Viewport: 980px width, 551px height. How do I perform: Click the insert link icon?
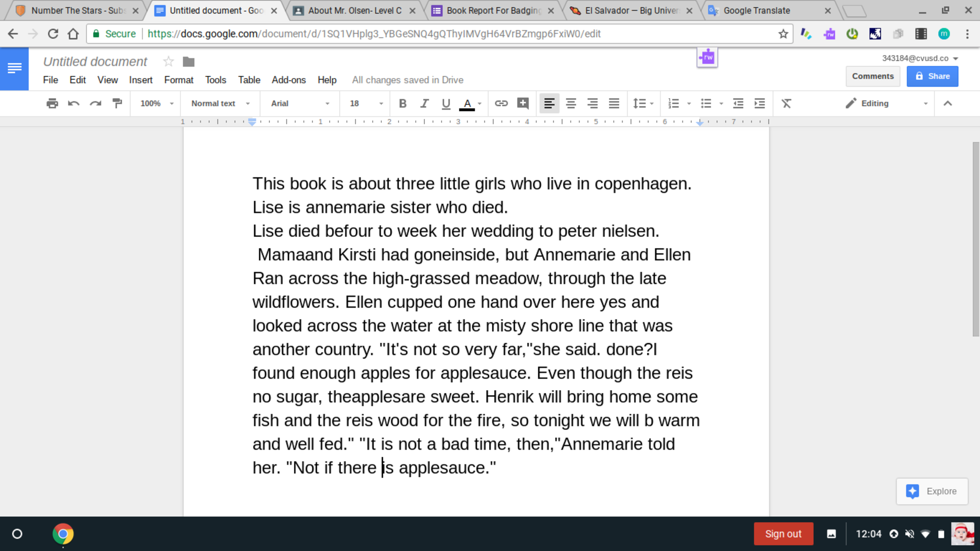pos(501,103)
